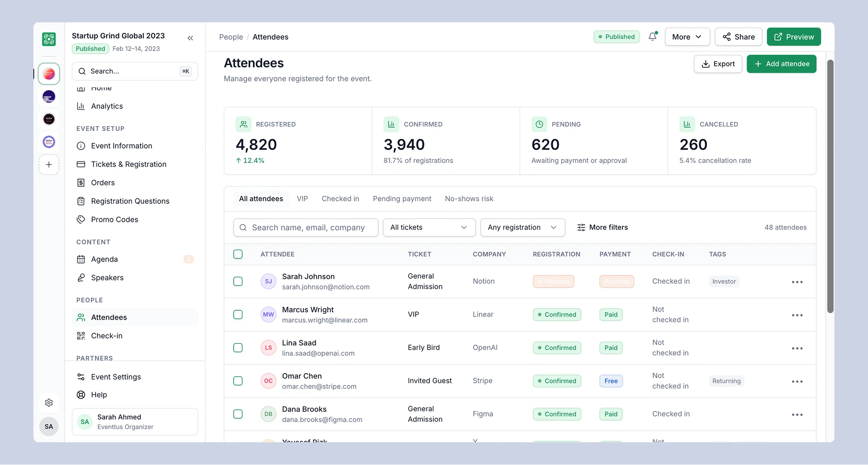The image size is (868, 465).
Task: Click the page vertical scrollbar
Action: point(830,187)
